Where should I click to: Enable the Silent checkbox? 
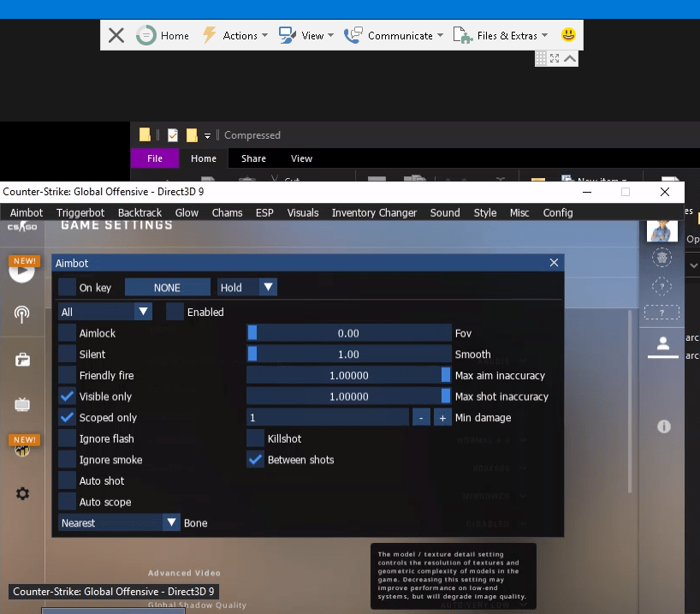point(67,354)
